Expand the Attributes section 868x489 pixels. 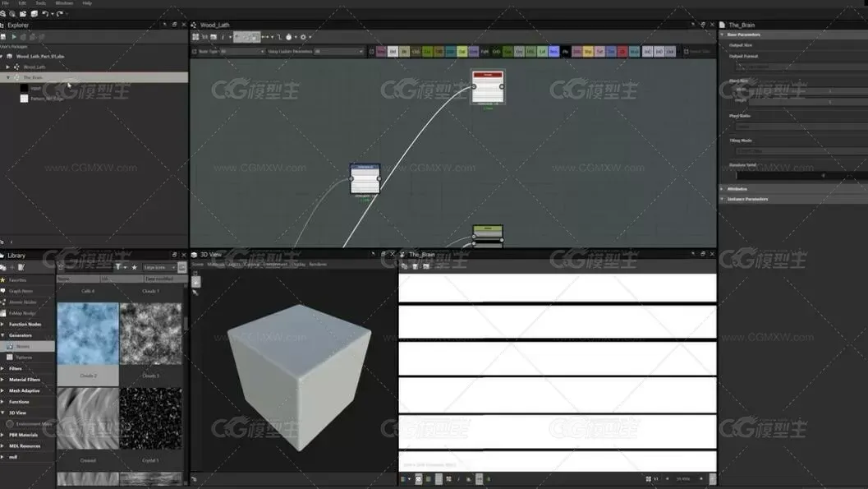coord(722,189)
